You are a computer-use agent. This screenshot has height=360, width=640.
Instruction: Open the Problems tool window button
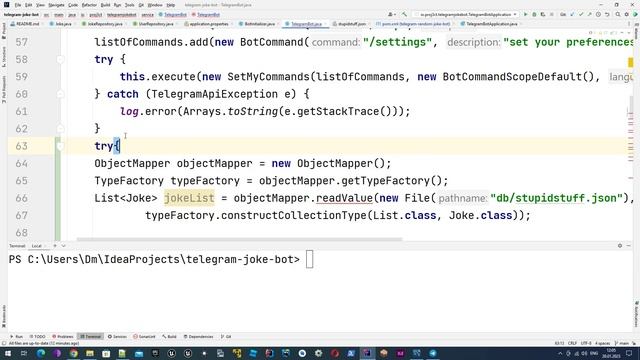coord(63,337)
